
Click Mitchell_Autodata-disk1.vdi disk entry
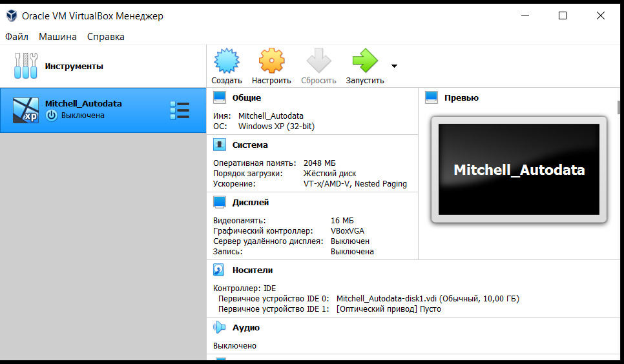[x=428, y=298]
